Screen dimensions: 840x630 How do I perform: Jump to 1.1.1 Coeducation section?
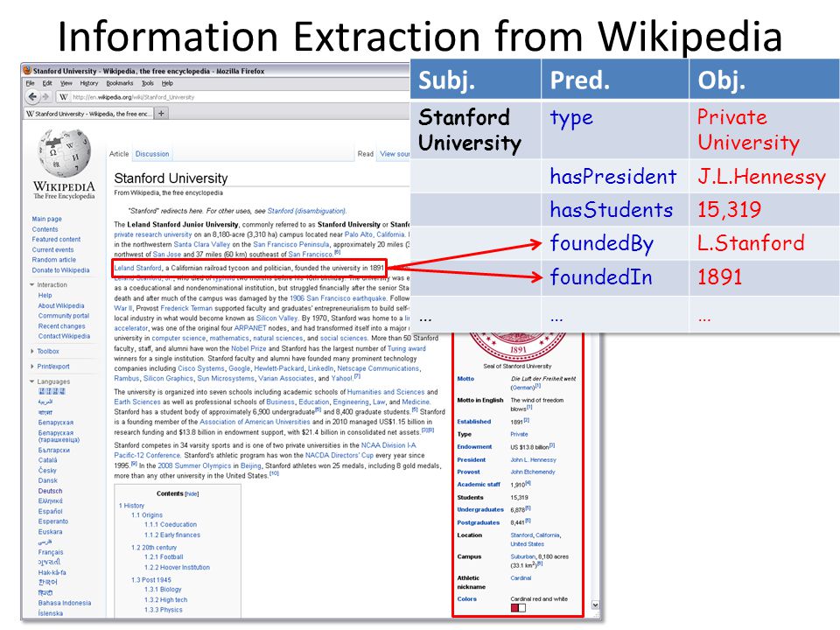click(x=171, y=525)
